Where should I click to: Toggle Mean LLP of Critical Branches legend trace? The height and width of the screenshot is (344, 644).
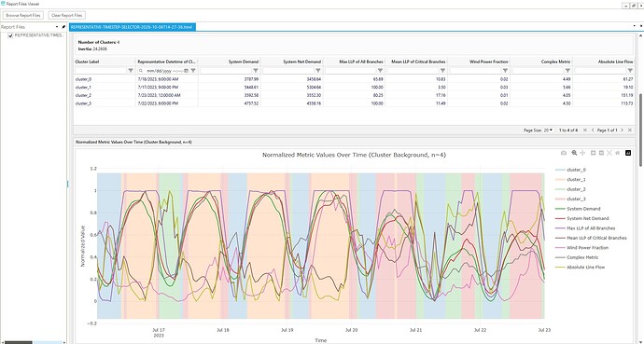click(591, 238)
